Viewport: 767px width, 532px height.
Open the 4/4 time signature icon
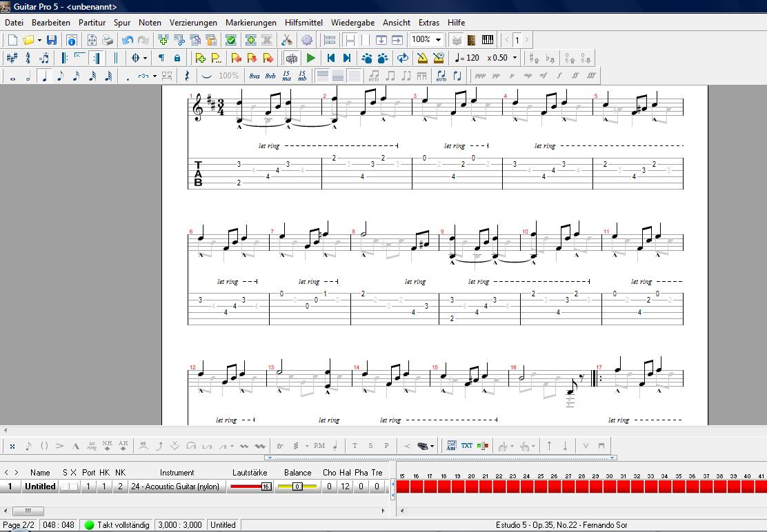click(x=28, y=58)
